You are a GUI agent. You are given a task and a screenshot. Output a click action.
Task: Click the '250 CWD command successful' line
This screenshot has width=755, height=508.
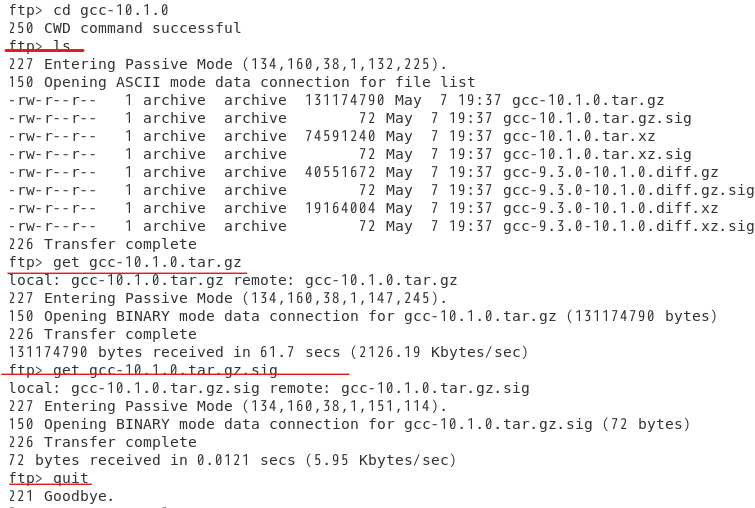[x=125, y=28]
